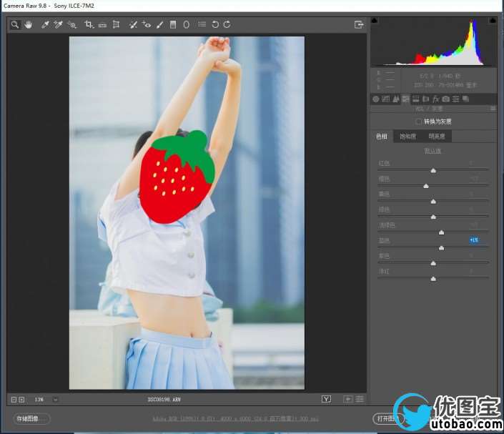Switch to the 饱和度 tab
Viewport: 504px width, 434px height.
(x=408, y=137)
